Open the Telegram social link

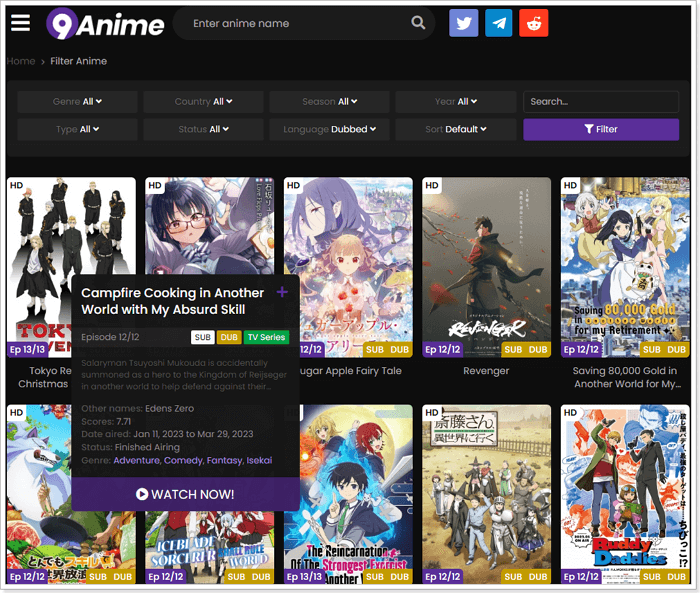click(499, 23)
